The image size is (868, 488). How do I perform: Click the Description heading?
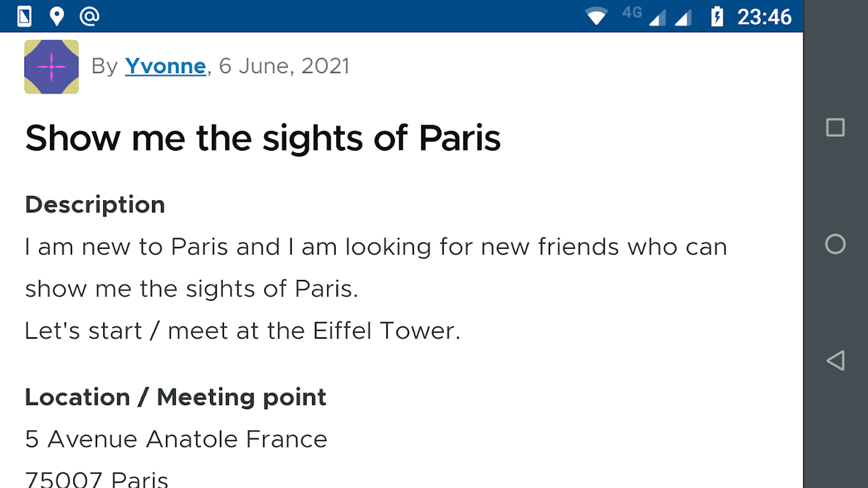coord(95,204)
